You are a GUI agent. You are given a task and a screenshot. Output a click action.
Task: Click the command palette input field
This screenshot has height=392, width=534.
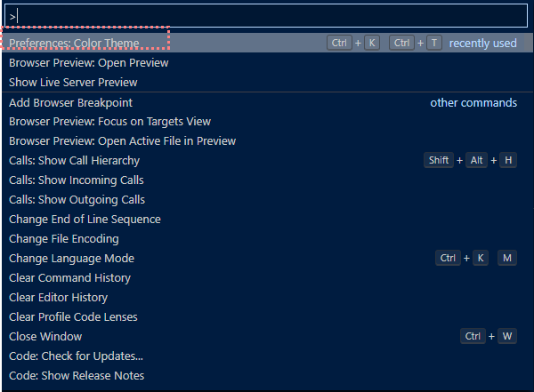tap(266, 16)
